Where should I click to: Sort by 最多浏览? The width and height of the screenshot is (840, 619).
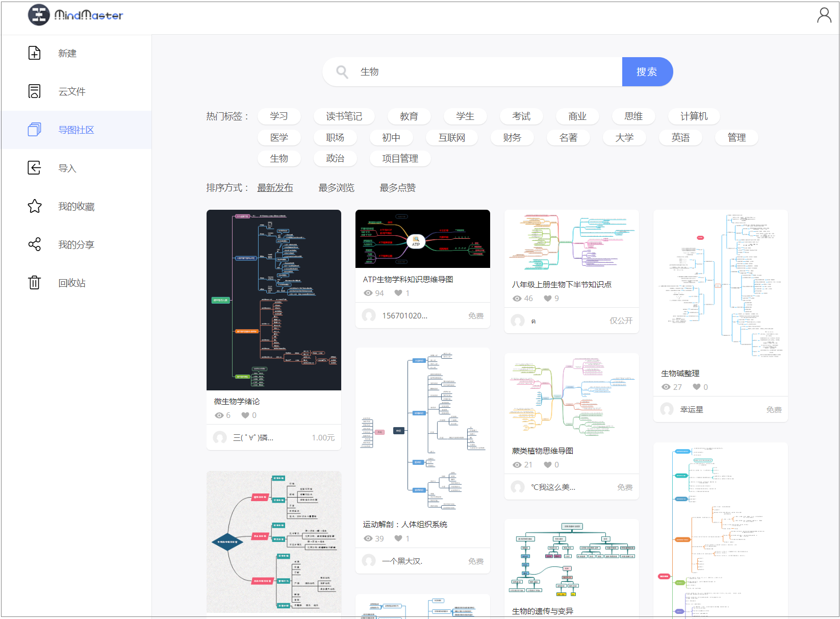pyautogui.click(x=337, y=188)
